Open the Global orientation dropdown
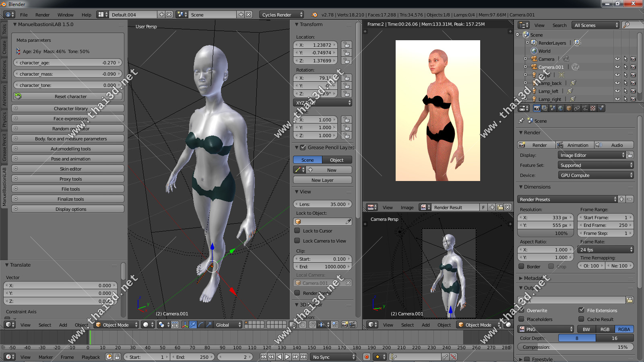This screenshot has height=362, width=644. (x=228, y=325)
